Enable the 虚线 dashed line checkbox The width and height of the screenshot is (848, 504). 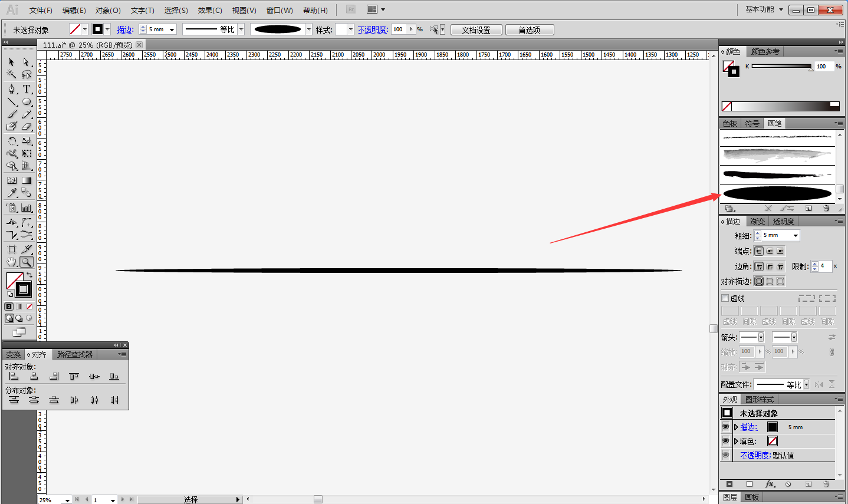point(725,298)
